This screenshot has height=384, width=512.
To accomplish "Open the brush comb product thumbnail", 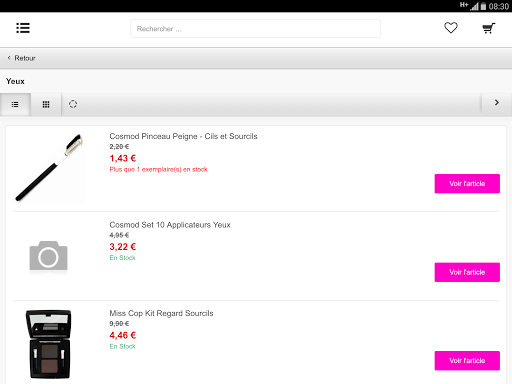I will coord(49,168).
